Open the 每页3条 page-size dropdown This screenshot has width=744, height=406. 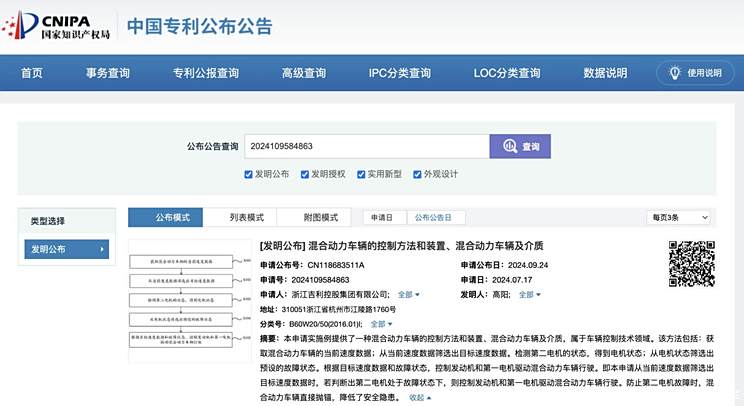pos(679,217)
